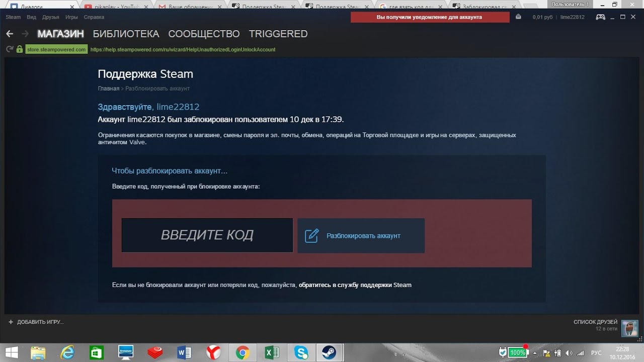Launch Internet Explorer from the taskbar

[x=67, y=352]
